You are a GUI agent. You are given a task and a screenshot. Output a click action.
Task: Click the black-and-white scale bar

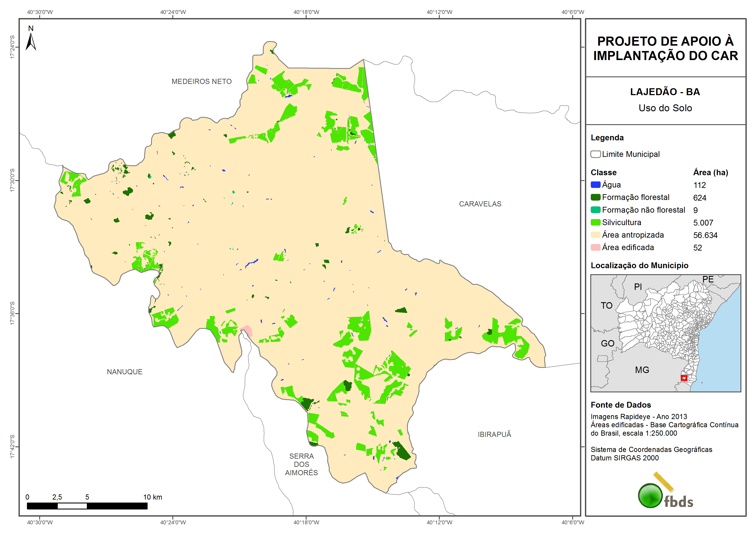click(87, 506)
